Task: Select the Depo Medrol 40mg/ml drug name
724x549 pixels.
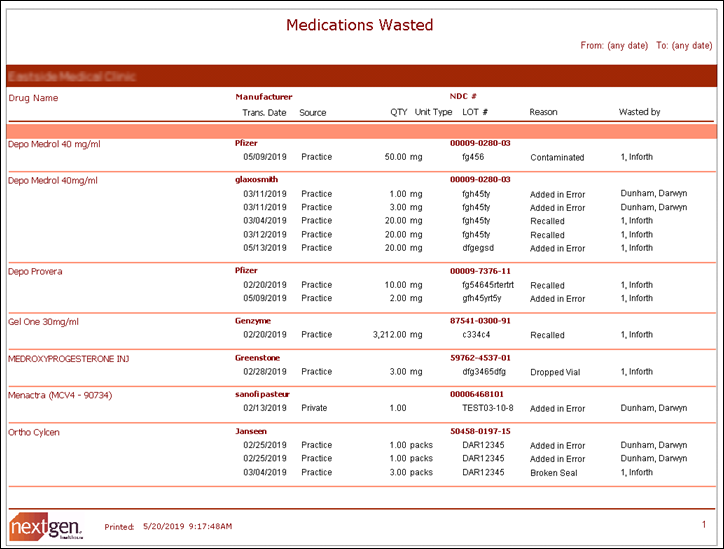Action: [x=53, y=181]
